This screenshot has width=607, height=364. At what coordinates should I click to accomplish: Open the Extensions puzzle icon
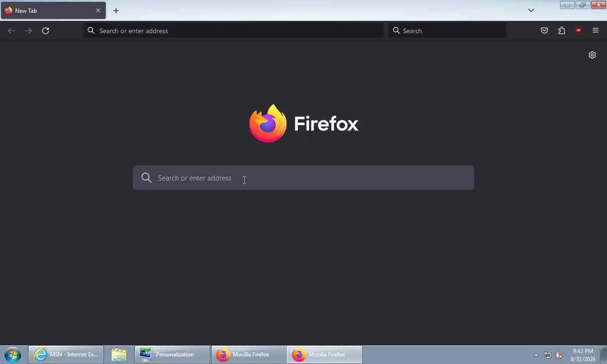point(561,31)
